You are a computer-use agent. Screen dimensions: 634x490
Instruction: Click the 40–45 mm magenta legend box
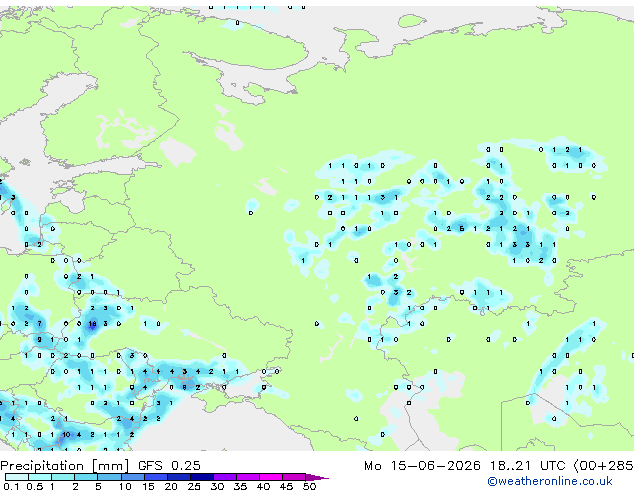pyautogui.click(x=271, y=477)
